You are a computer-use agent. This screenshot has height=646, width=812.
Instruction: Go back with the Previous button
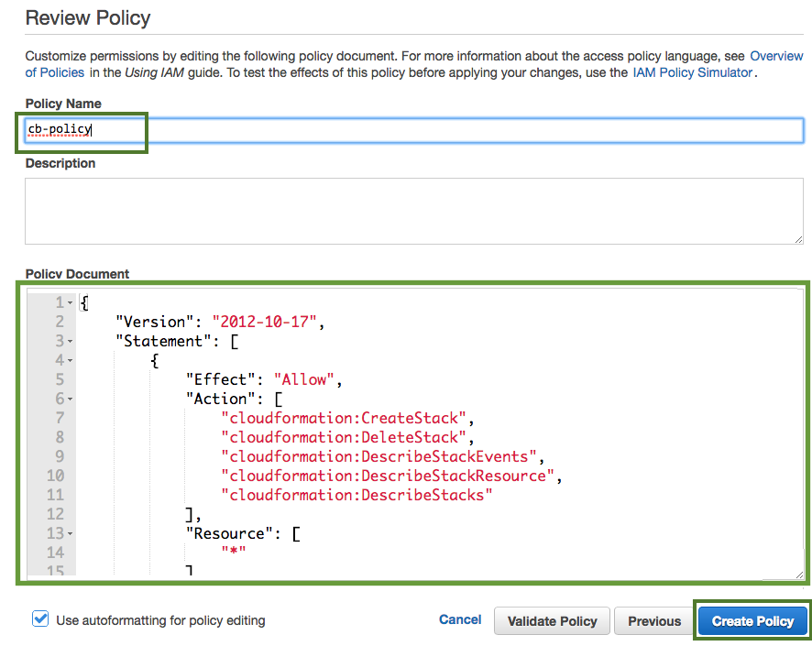pos(654,621)
